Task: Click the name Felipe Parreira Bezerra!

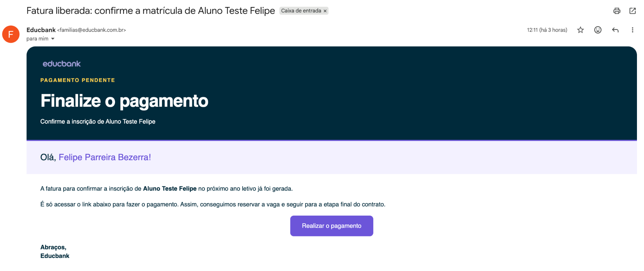Action: pos(105,157)
